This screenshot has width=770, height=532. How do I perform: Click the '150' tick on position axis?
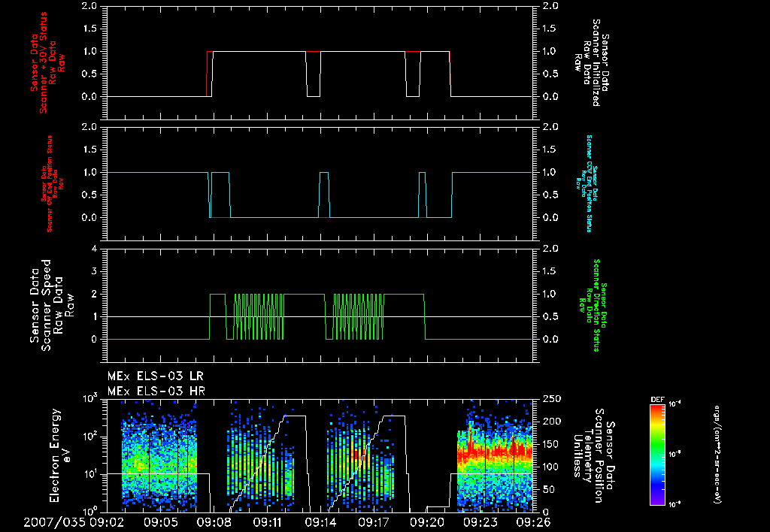pos(552,444)
